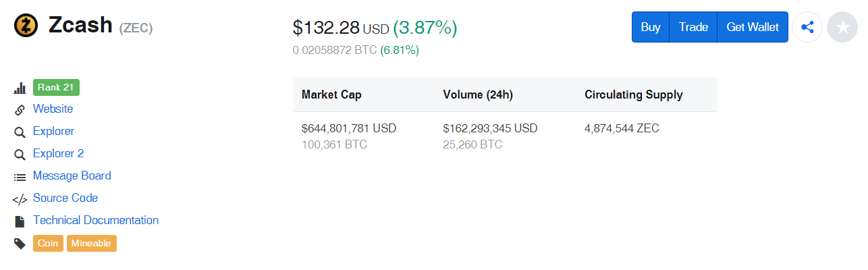Open the Trade button
This screenshot has width=868, height=270.
(x=693, y=27)
